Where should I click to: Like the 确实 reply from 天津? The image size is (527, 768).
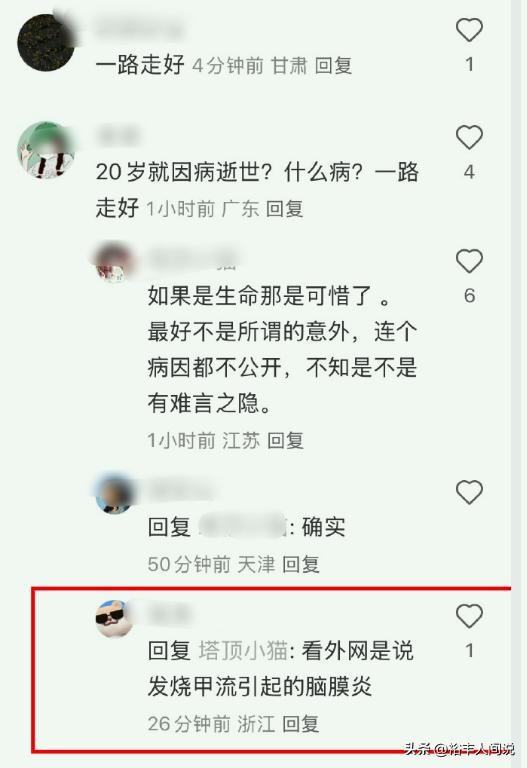[x=469, y=492]
